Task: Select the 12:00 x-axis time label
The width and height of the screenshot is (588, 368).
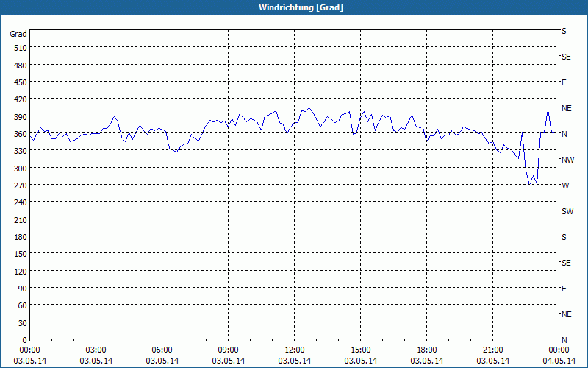Action: point(295,350)
